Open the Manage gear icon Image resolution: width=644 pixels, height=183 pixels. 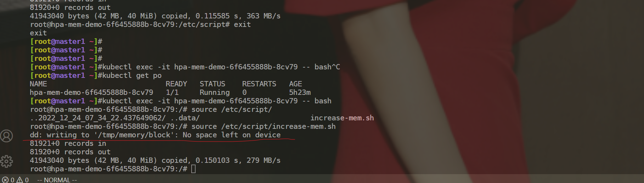(6, 161)
